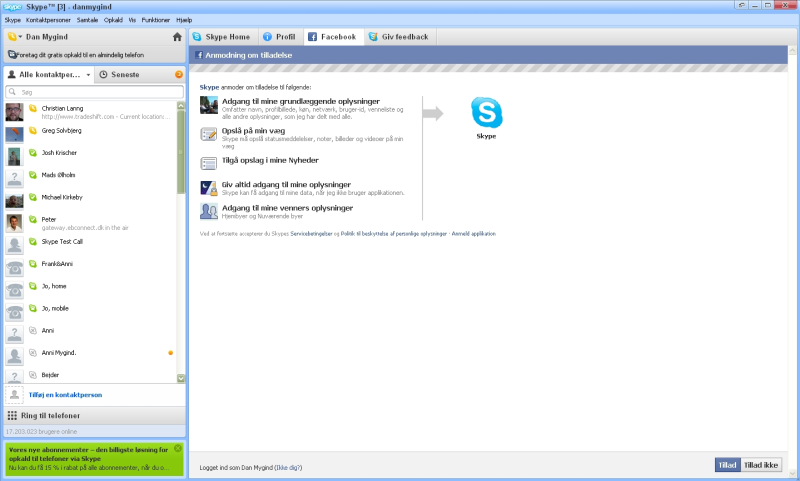Click the phone icon for Frank&Anni

(x=14, y=267)
